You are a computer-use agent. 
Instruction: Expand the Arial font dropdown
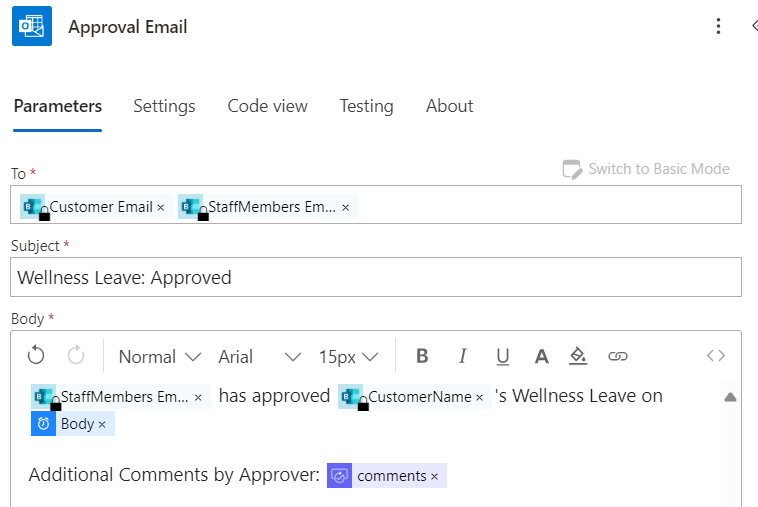coord(260,357)
